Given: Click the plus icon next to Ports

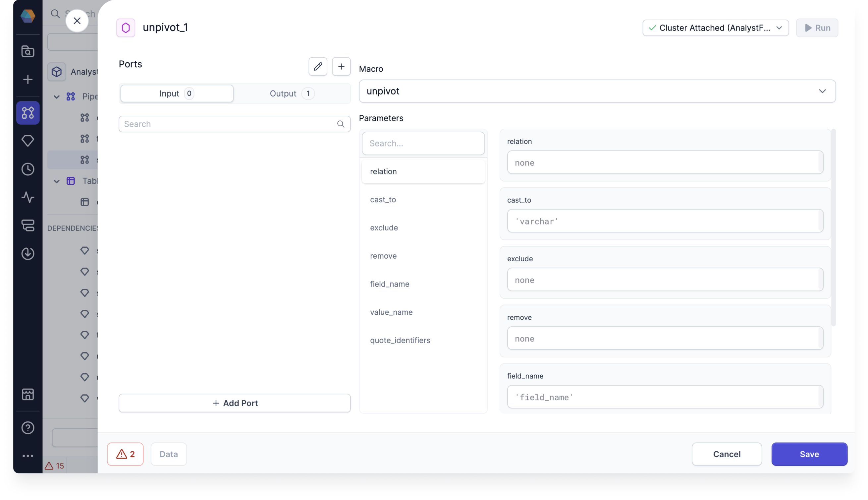Looking at the screenshot, I should tap(341, 66).
